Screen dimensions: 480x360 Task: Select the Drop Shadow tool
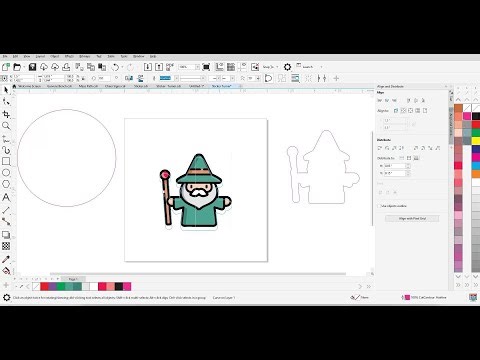[x=6, y=235]
